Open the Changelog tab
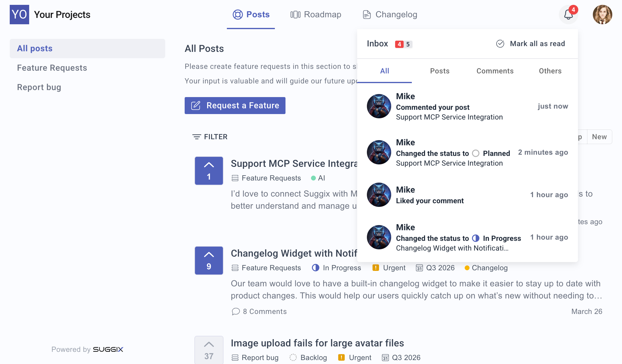Image resolution: width=622 pixels, height=364 pixels. [x=390, y=15]
